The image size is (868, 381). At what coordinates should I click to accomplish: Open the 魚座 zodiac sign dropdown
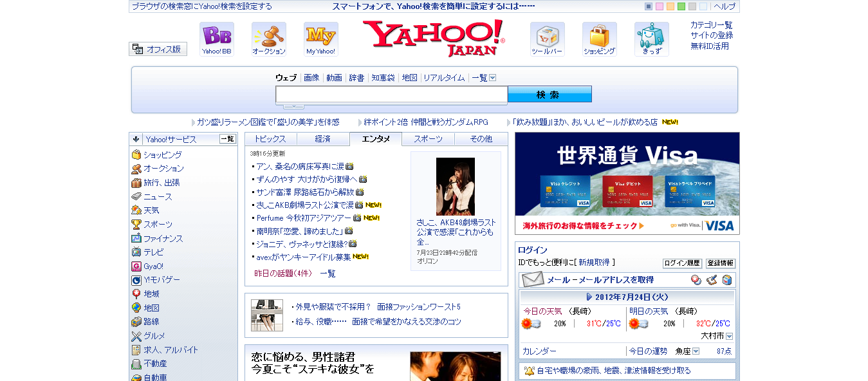(x=696, y=351)
